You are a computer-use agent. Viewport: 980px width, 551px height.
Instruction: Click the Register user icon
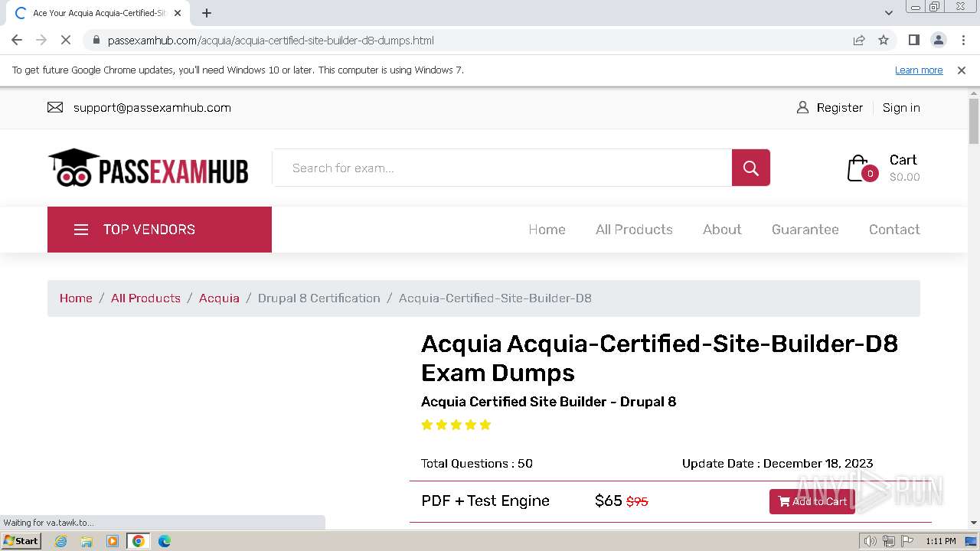point(802,108)
